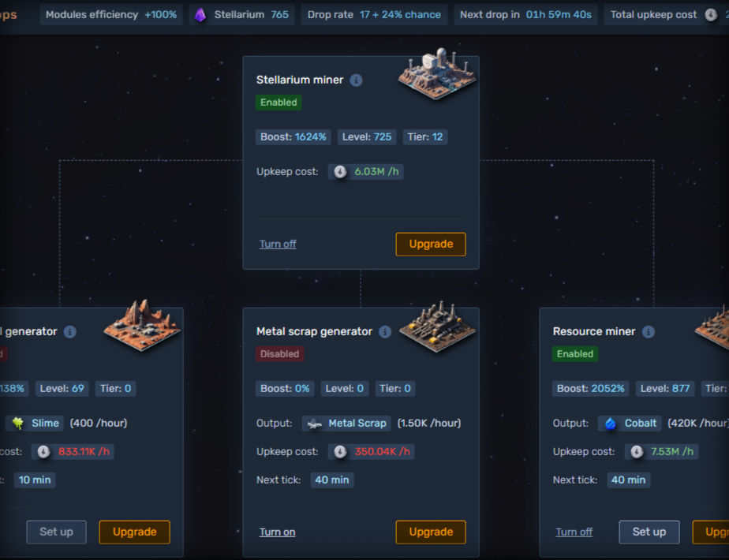Click the Cobalt droplet icon

click(610, 424)
